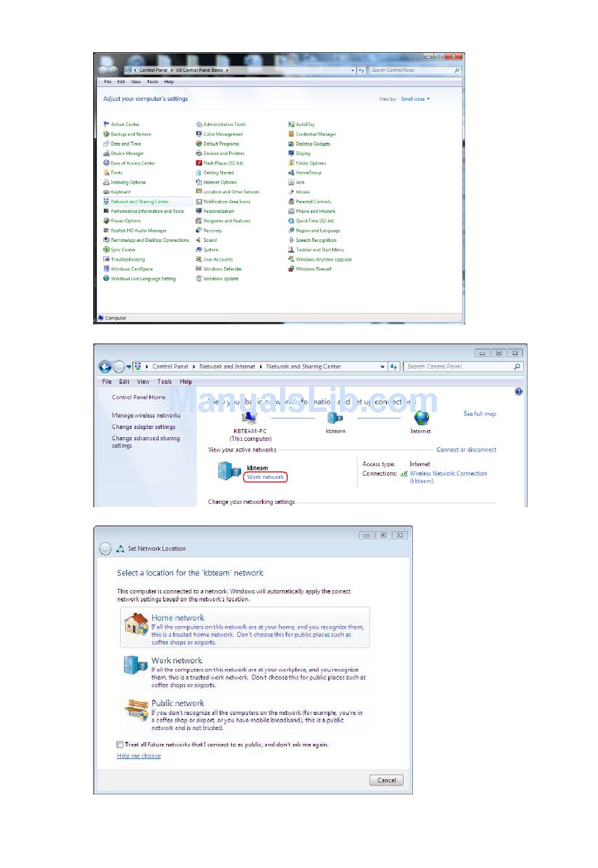Image resolution: width=598 pixels, height=868 pixels.
Task: Enable treat all future networks as public
Action: tap(120, 745)
